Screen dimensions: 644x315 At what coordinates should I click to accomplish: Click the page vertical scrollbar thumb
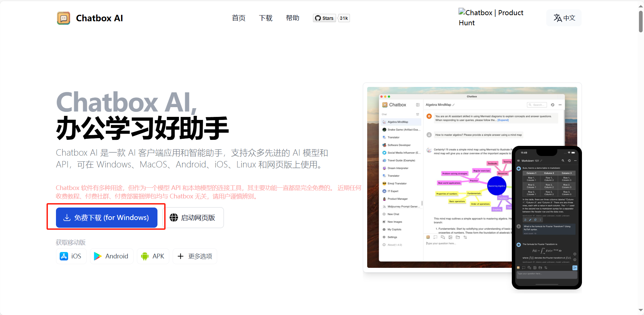[641, 21]
